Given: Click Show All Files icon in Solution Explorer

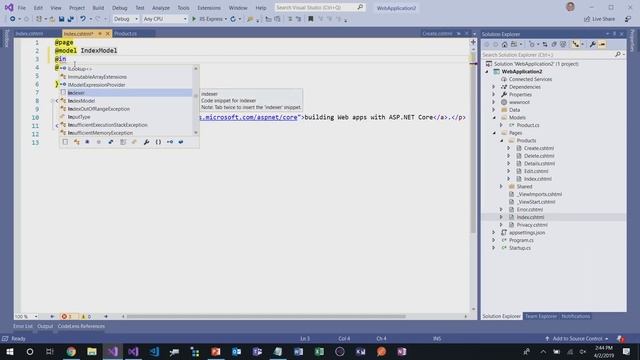Looking at the screenshot, I should [563, 44].
